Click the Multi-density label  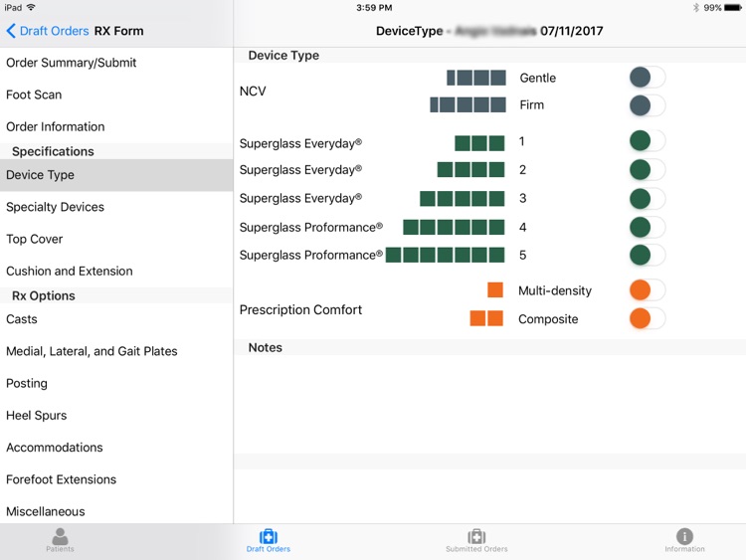tap(555, 290)
